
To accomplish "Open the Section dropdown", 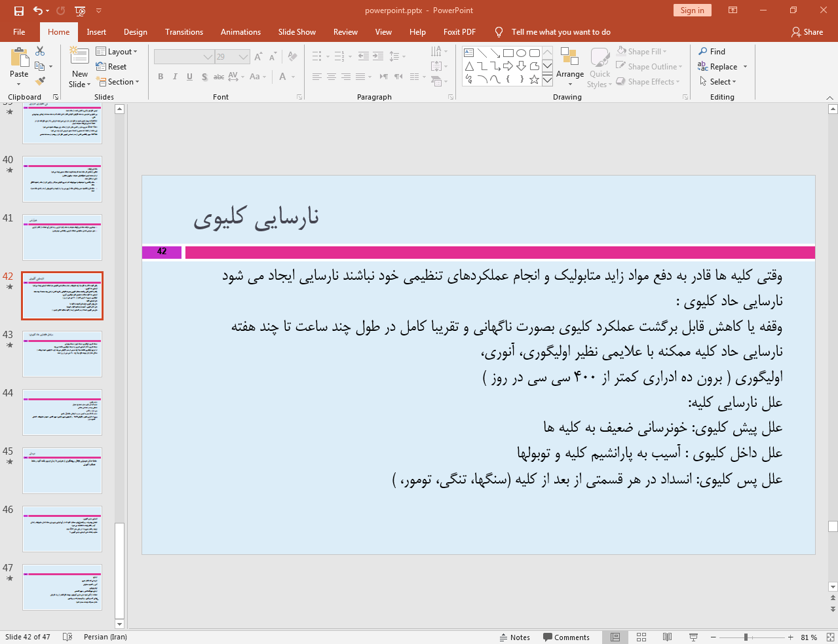I will click(118, 81).
